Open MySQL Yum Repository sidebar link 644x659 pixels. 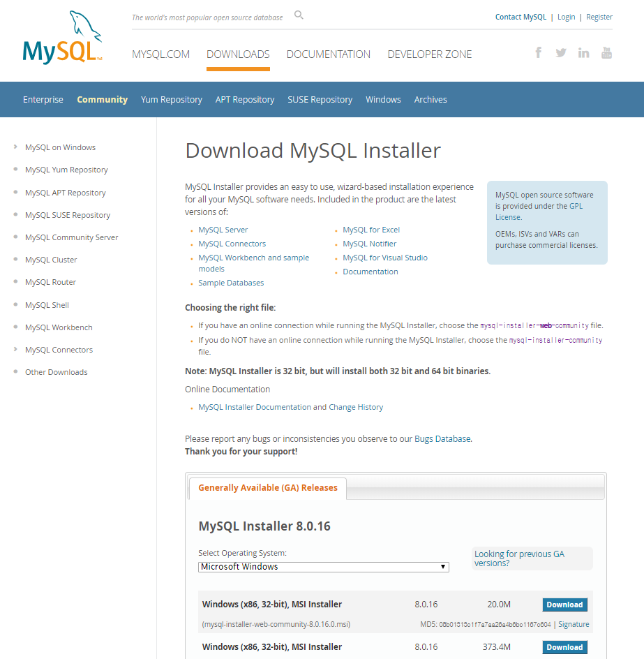tap(66, 170)
